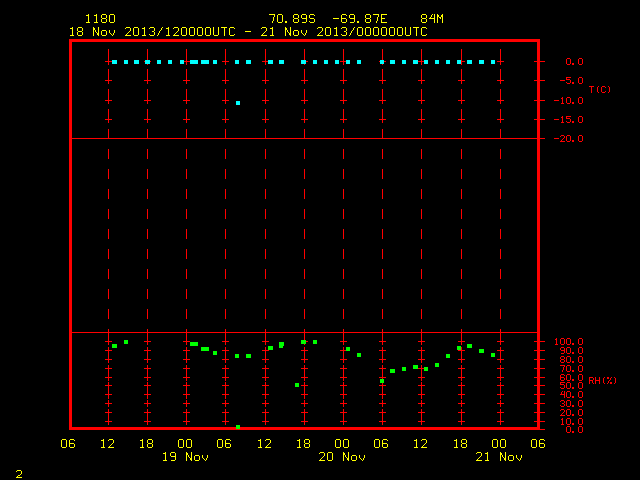Click the 0.0 temperature tick label

coord(574,62)
